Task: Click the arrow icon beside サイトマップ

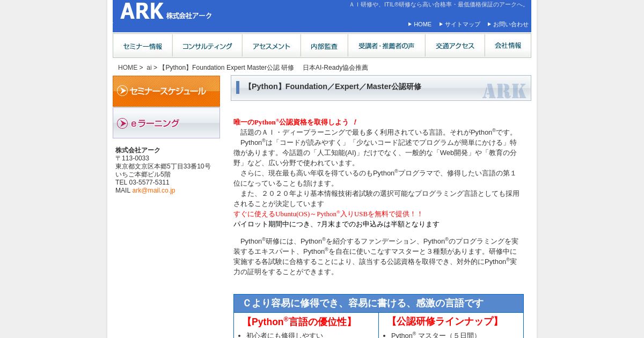Action: [441, 24]
